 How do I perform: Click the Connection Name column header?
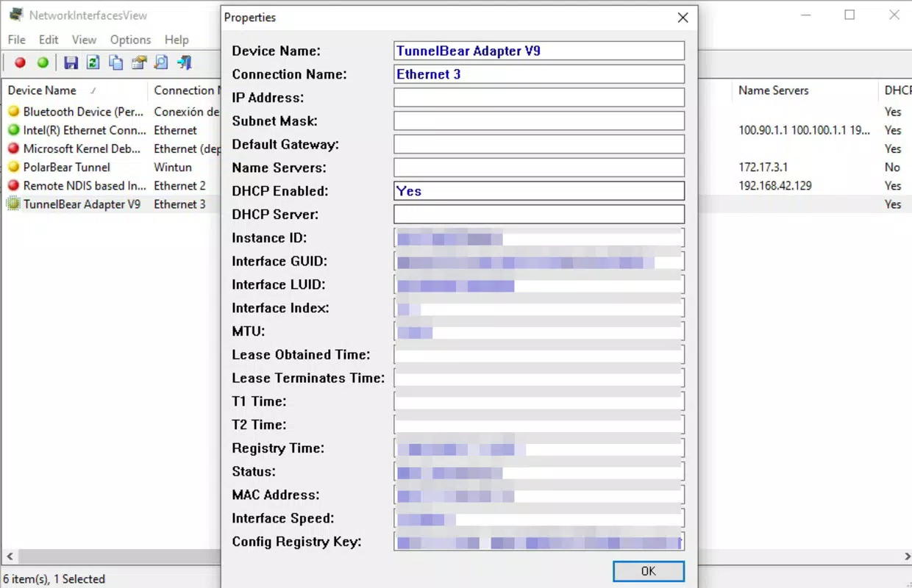[x=184, y=90]
